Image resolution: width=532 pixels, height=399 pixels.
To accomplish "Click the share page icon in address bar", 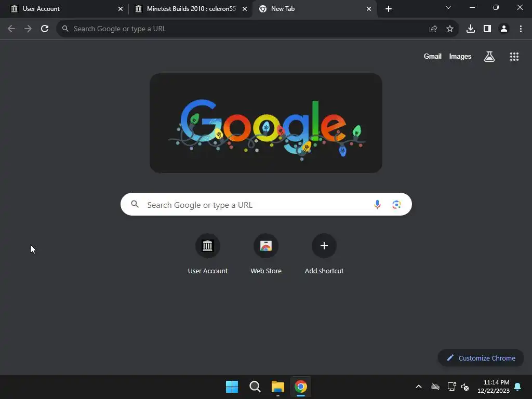I will pos(433,29).
